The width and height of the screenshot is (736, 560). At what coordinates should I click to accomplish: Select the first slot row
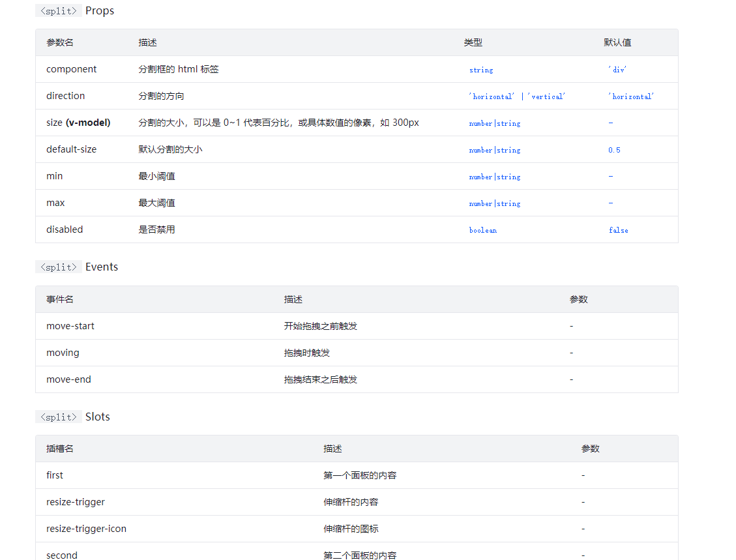pyautogui.click(x=357, y=475)
